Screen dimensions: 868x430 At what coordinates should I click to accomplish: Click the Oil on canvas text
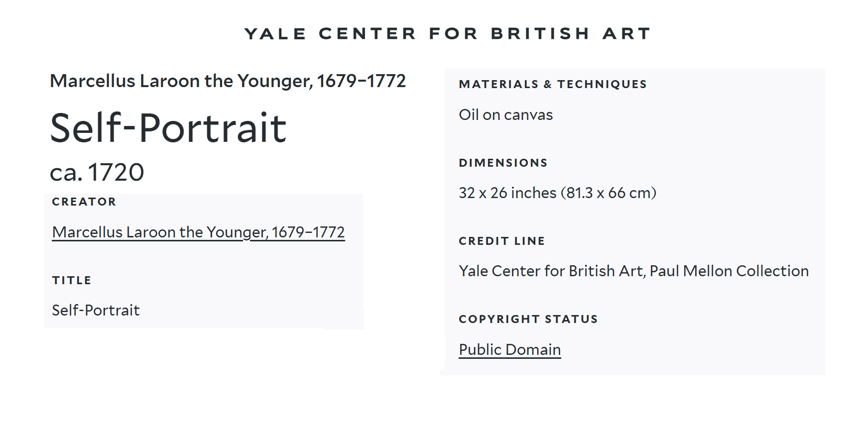click(505, 115)
